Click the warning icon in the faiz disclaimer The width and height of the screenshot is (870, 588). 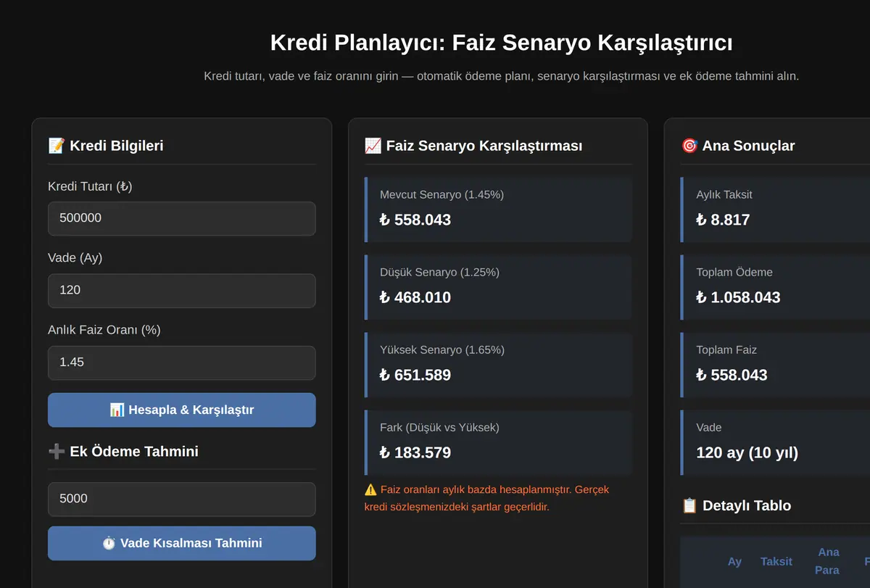370,489
